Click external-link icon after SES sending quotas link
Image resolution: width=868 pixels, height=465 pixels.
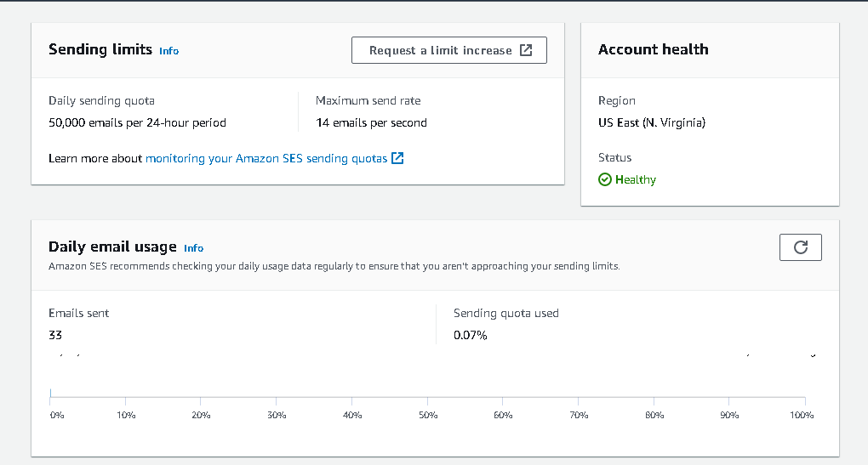click(397, 158)
